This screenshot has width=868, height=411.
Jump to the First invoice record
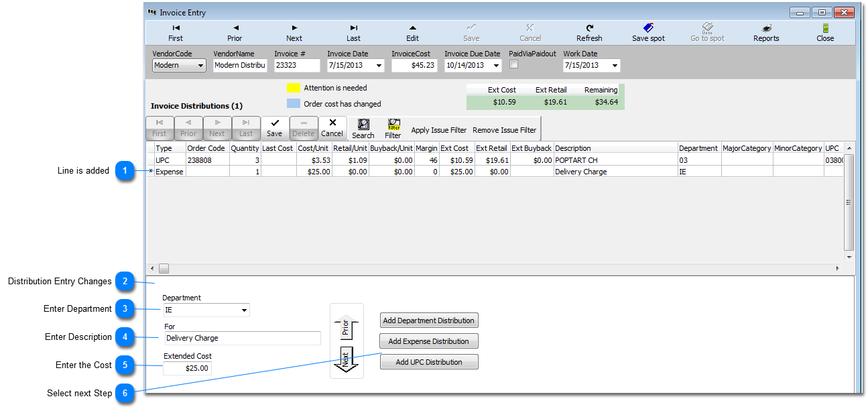(x=176, y=32)
